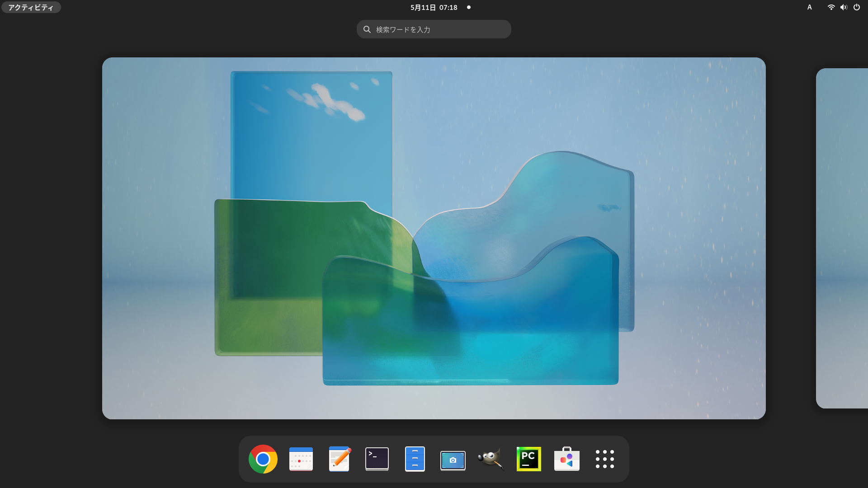868x488 pixels.
Task: Launch the Terminal from the dock
Action: [377, 459]
